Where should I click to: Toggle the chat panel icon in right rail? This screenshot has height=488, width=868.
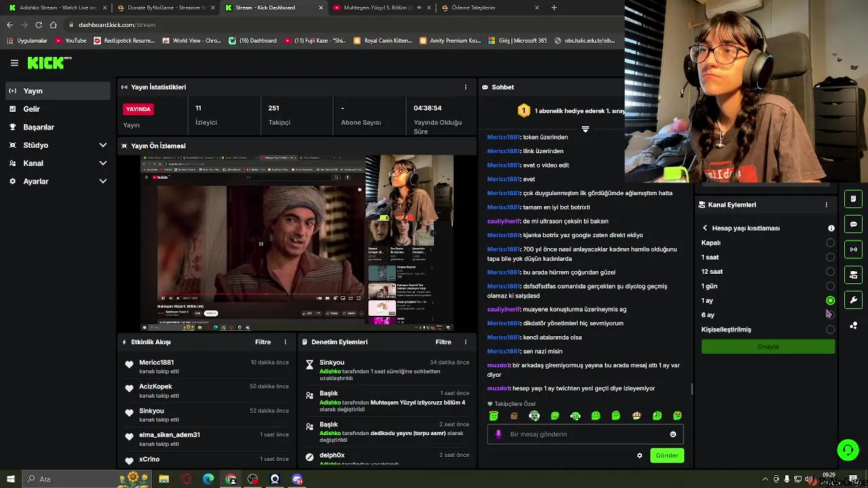[853, 224]
